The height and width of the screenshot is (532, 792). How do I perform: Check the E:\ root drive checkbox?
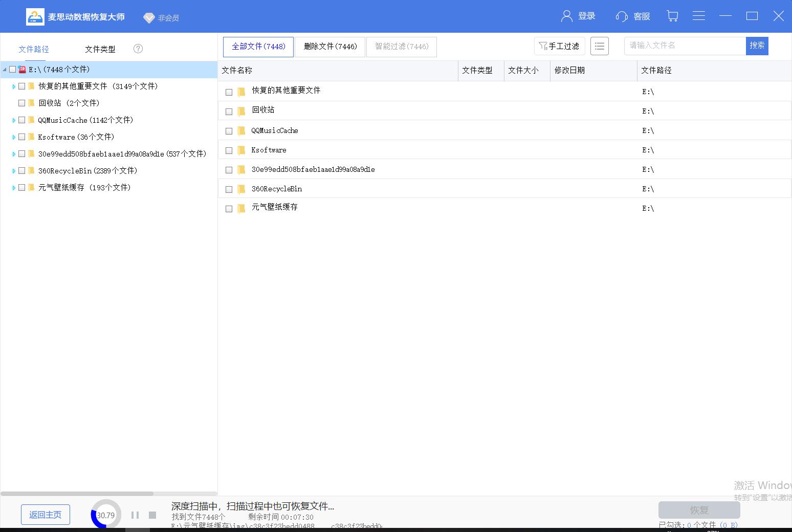(x=12, y=69)
